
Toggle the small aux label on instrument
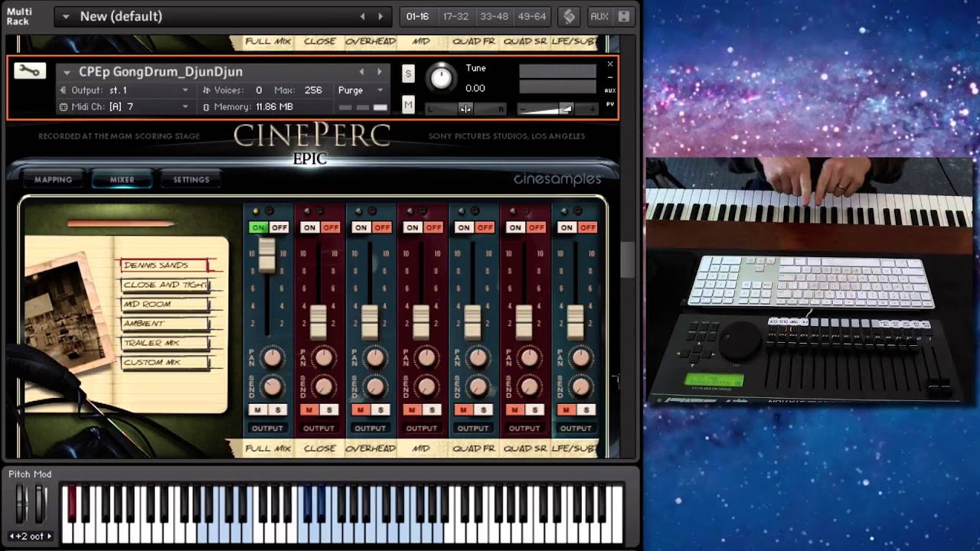coord(610,90)
